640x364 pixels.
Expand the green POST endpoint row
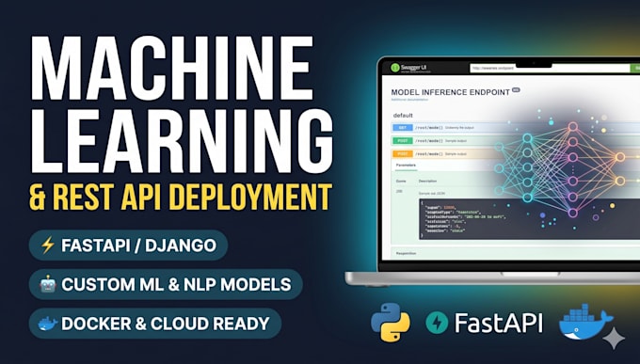515,141
